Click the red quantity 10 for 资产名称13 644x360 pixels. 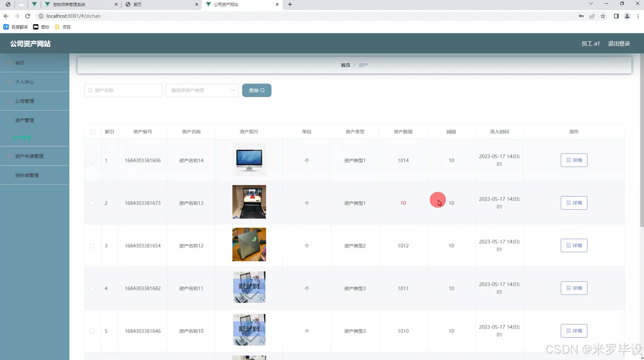403,203
